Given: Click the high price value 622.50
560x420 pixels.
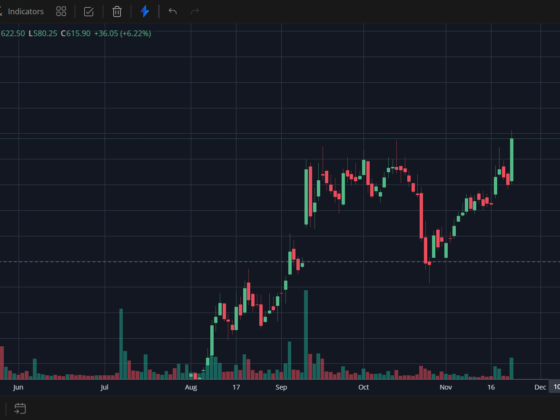Looking at the screenshot, I should (x=12, y=34).
